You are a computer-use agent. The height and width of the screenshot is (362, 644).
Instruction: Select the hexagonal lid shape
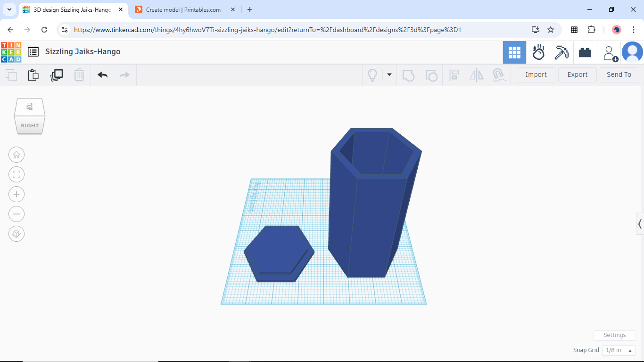tap(279, 254)
